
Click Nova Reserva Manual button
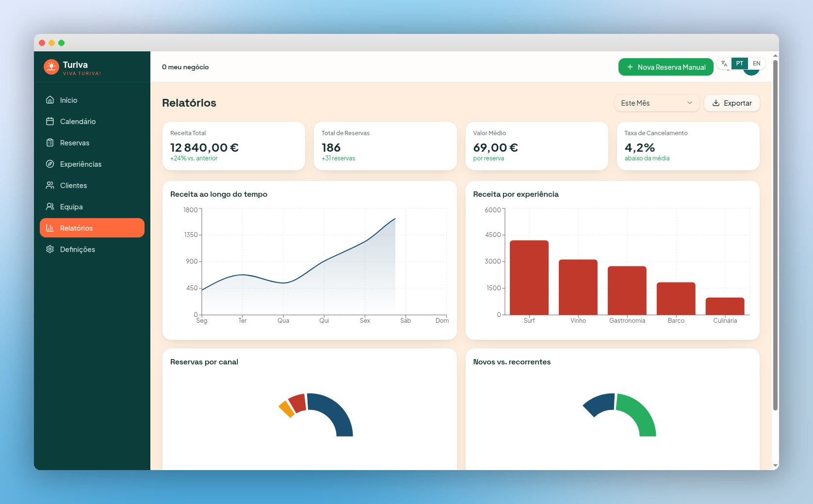click(x=666, y=67)
